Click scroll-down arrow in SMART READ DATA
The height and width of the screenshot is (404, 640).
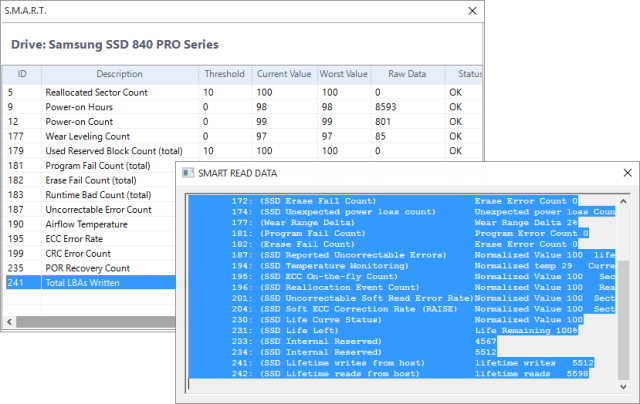[623, 387]
